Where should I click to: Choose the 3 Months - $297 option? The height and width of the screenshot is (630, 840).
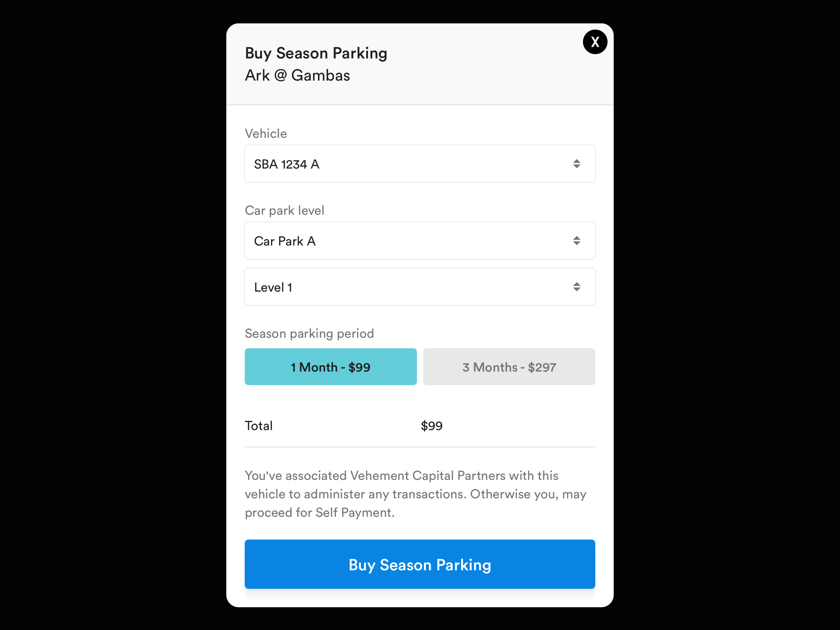coord(509,367)
